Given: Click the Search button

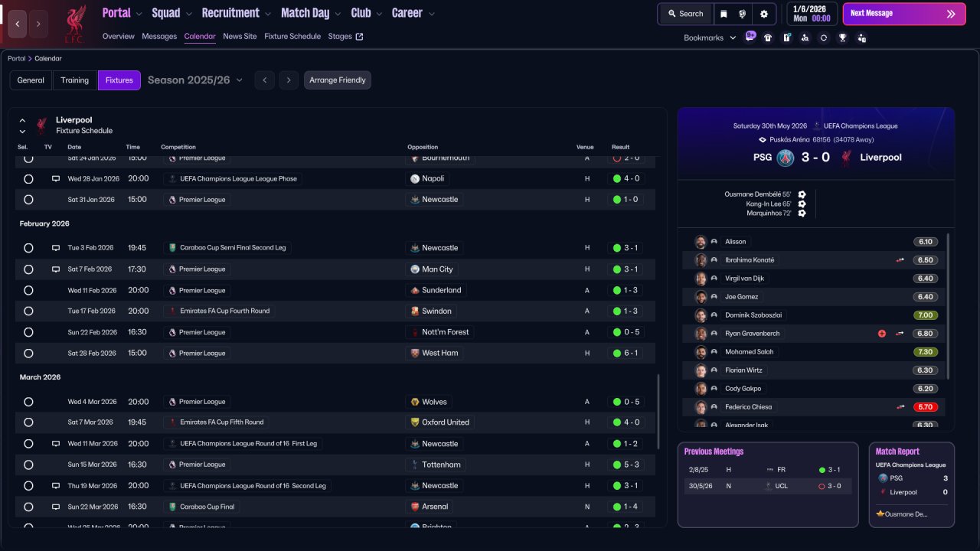Looking at the screenshot, I should tap(685, 14).
